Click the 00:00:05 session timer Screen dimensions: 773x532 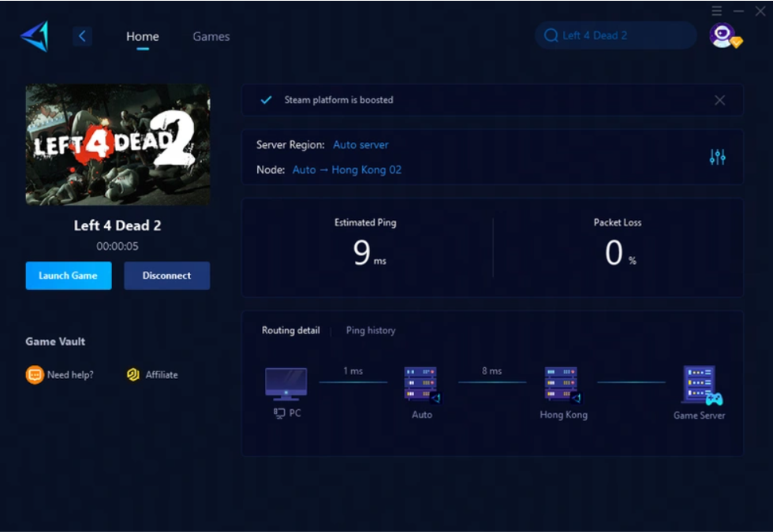118,246
